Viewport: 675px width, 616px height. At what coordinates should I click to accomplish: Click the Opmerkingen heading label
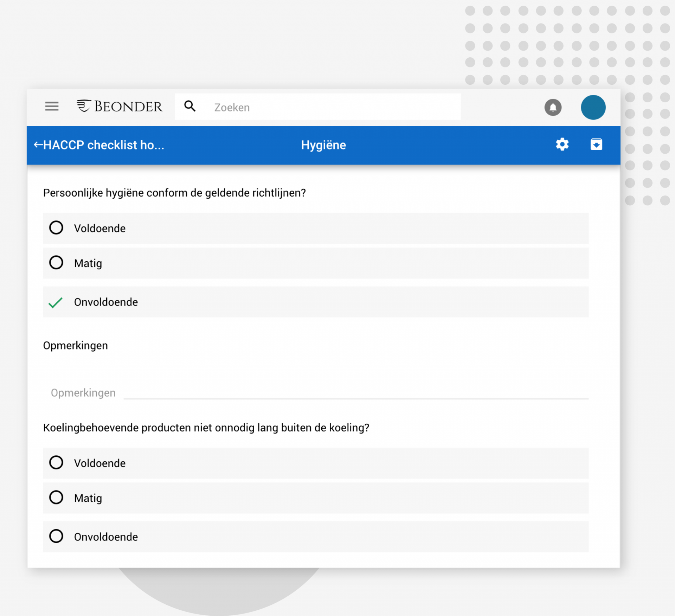pyautogui.click(x=75, y=346)
